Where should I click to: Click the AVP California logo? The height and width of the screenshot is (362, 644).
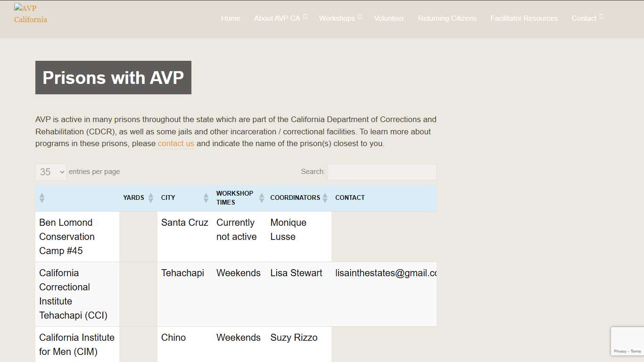(x=30, y=13)
